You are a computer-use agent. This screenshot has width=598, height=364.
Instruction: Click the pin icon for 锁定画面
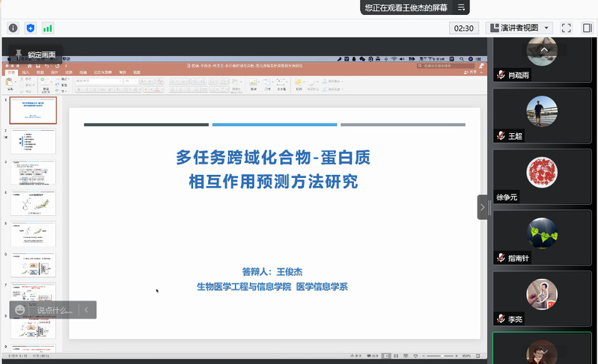(x=18, y=54)
